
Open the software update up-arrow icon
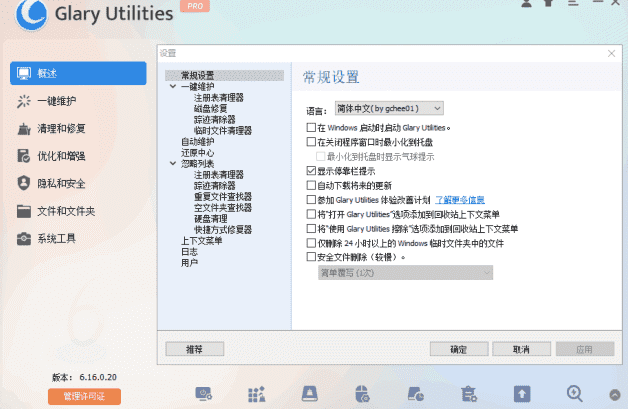(x=522, y=394)
